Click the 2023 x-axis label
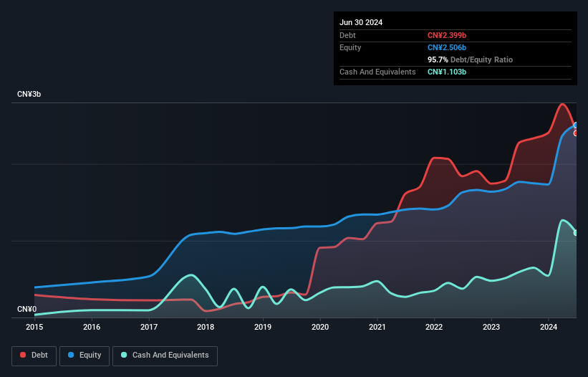588x377 pixels. pyautogui.click(x=491, y=327)
